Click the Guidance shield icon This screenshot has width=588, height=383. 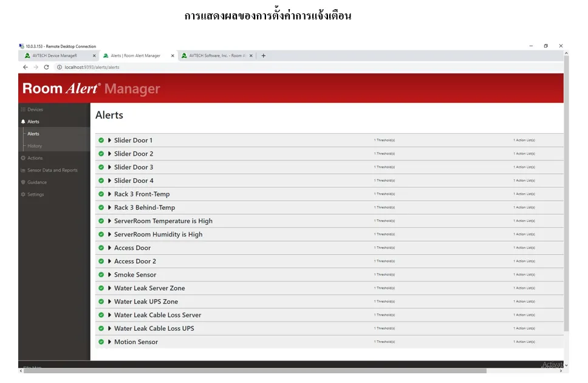(23, 182)
